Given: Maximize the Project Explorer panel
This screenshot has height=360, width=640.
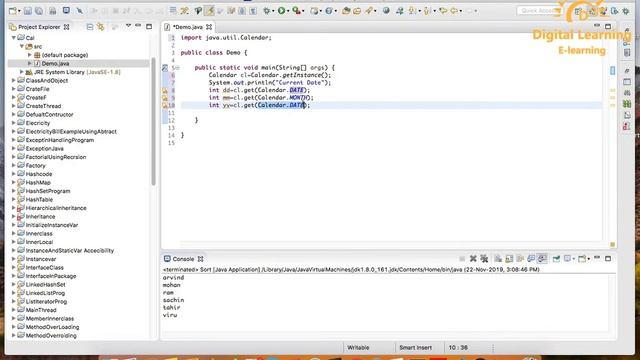Looking at the screenshot, I should pyautogui.click(x=149, y=27).
